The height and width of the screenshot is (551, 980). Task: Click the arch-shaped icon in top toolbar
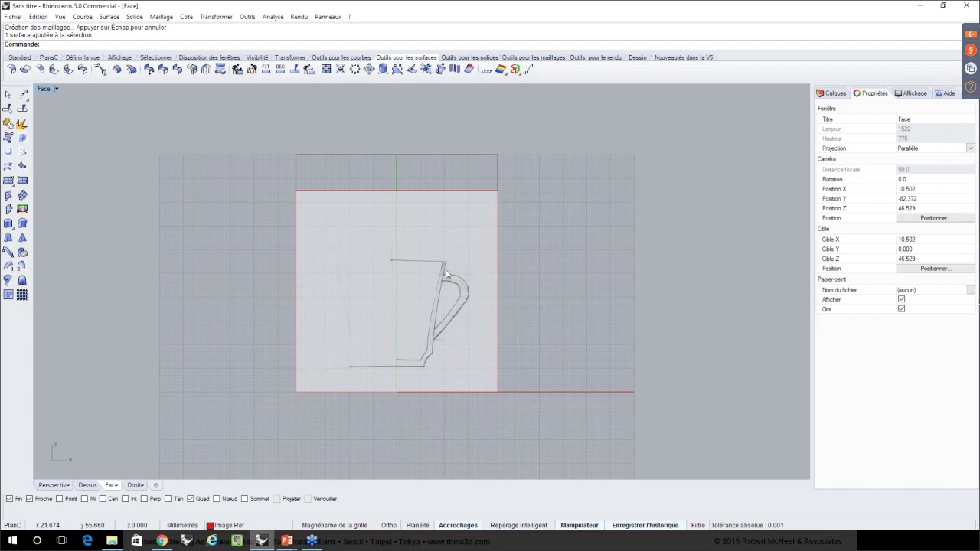(206, 69)
